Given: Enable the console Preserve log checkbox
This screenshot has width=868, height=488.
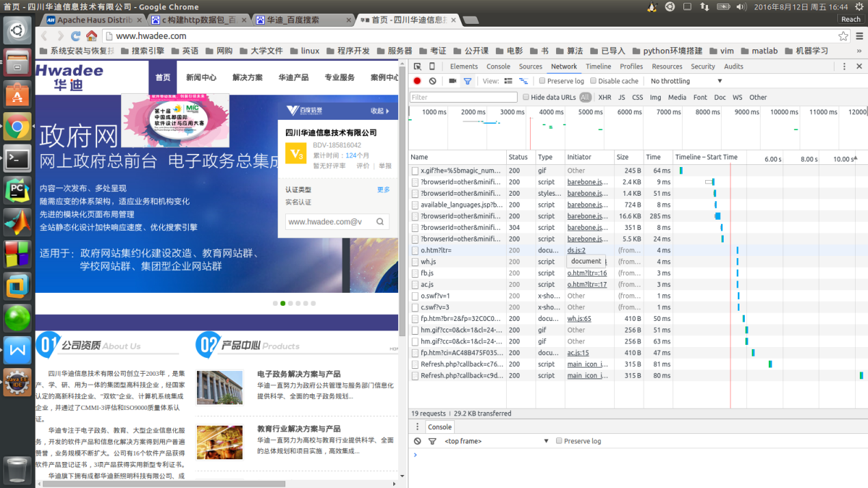Looking at the screenshot, I should coord(559,441).
